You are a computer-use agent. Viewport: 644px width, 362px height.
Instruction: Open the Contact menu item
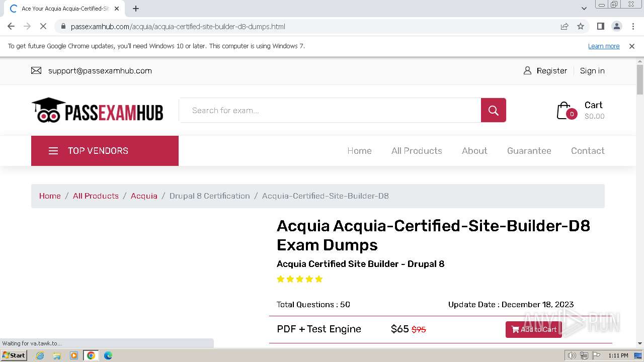tap(588, 151)
